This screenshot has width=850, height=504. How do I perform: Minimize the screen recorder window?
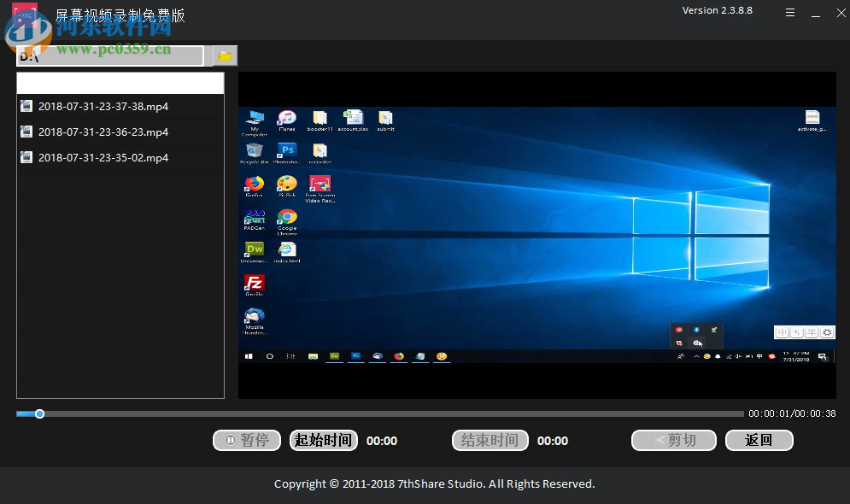pos(815,13)
